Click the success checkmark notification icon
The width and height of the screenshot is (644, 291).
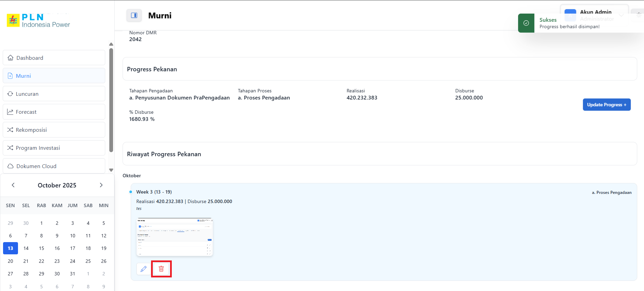526,23
